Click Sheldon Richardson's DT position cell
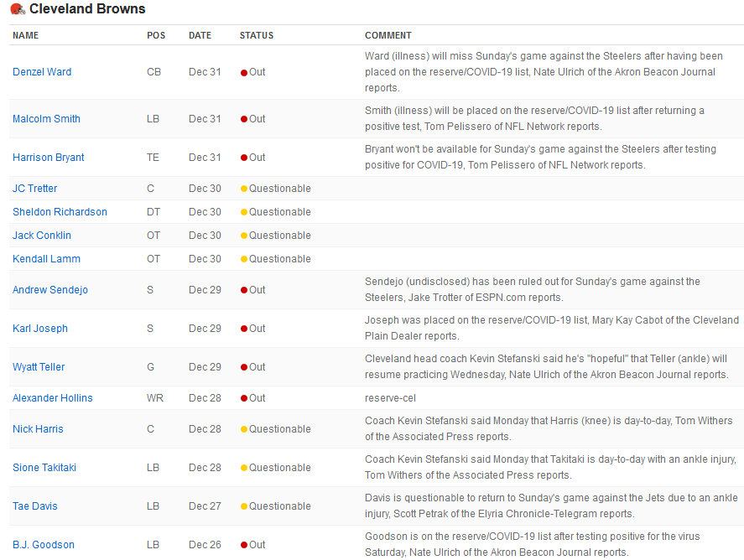Viewport: 744px width, 560px height. coord(153,212)
